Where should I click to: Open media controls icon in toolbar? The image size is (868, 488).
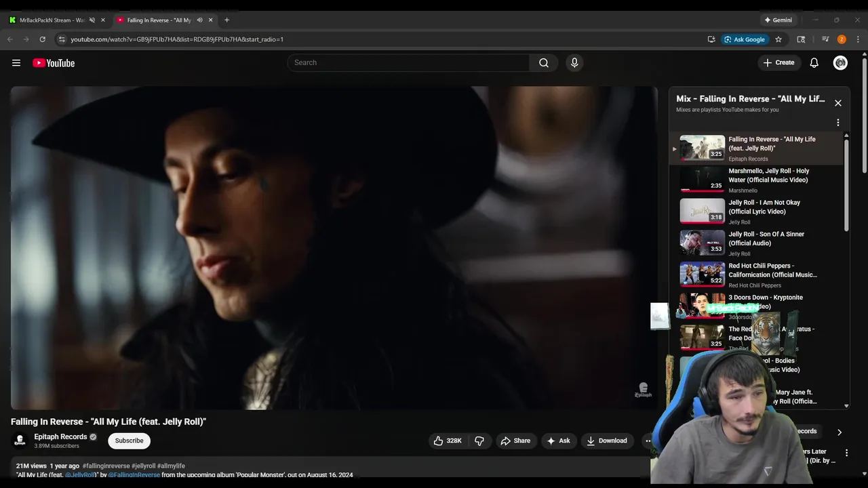(x=825, y=39)
